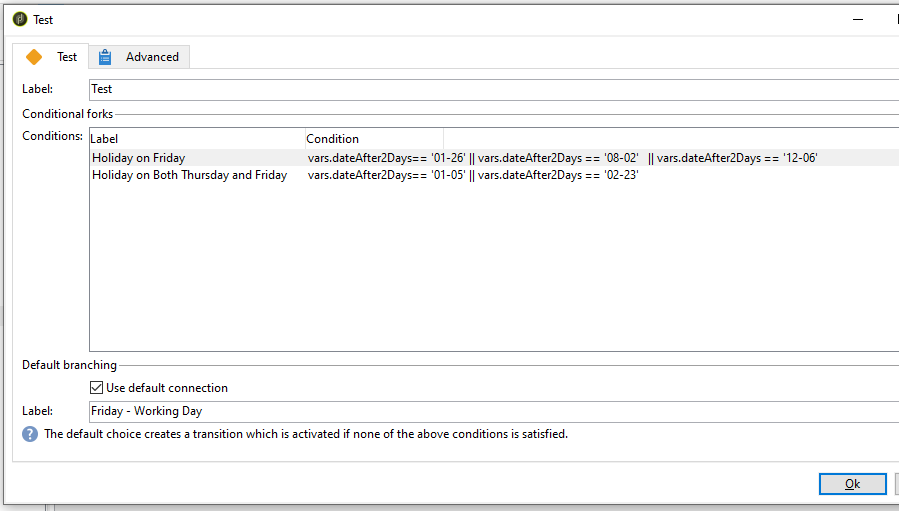Click the orange diamond icon on the Test tab
Image resolution: width=899 pixels, height=511 pixels.
pyautogui.click(x=34, y=57)
